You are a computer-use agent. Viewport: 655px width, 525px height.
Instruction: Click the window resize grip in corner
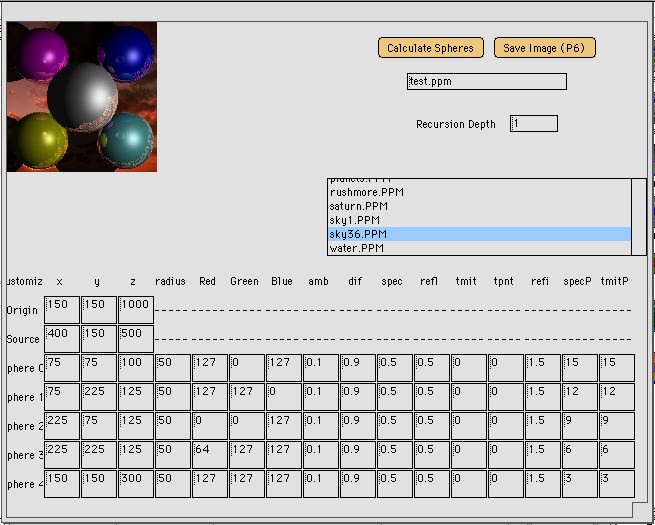click(639, 510)
